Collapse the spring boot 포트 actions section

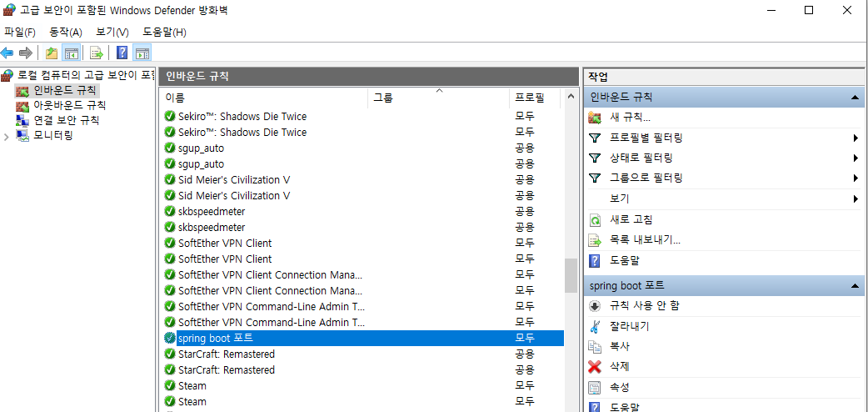click(854, 285)
